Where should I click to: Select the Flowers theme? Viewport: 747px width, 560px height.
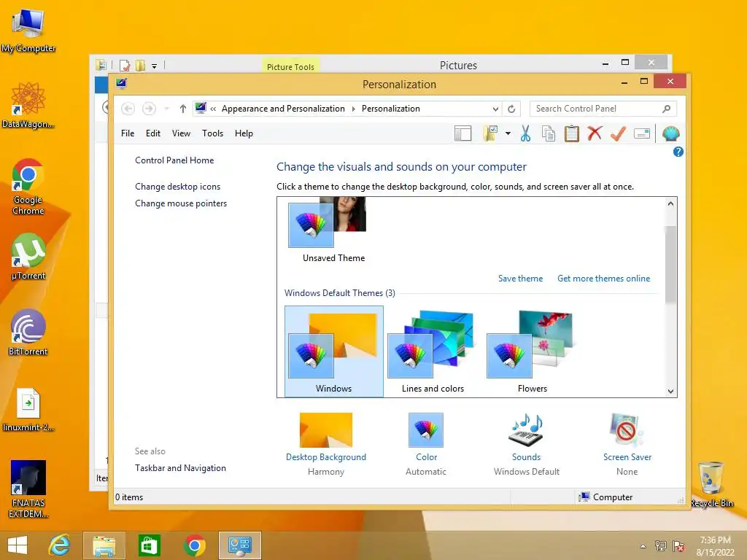532,351
